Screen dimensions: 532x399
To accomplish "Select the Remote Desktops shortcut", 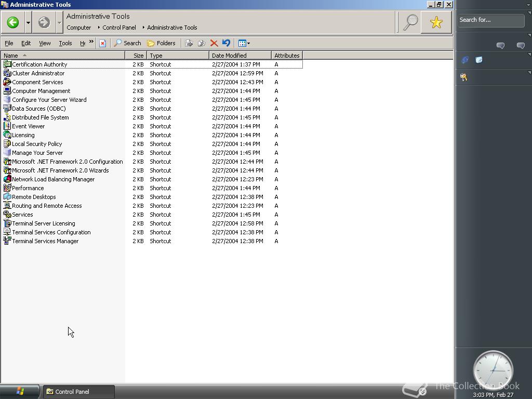I will click(34, 197).
